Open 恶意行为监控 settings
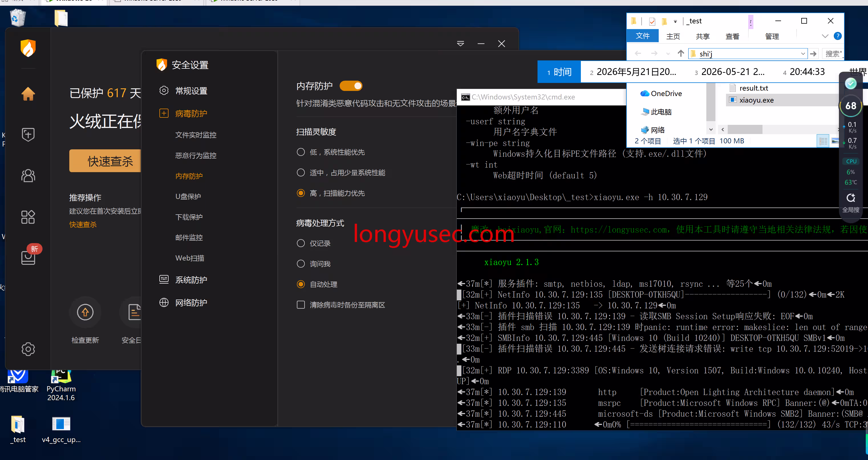This screenshot has height=460, width=868. point(196,156)
